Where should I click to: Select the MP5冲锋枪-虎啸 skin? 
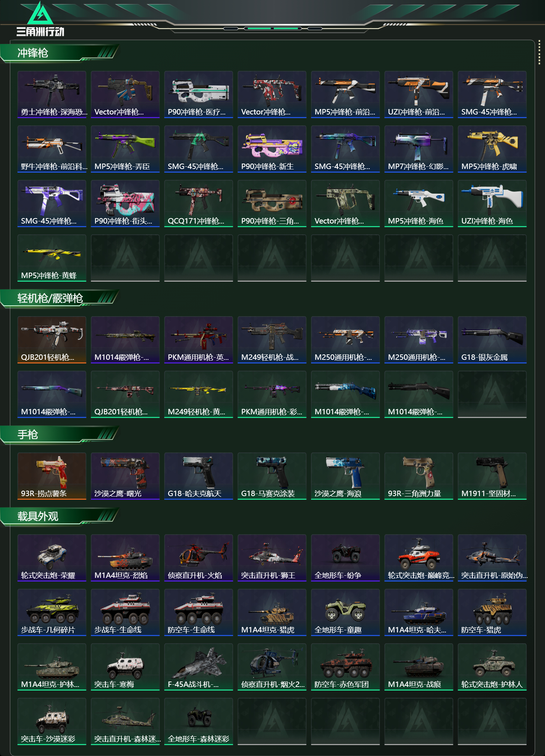[492, 149]
